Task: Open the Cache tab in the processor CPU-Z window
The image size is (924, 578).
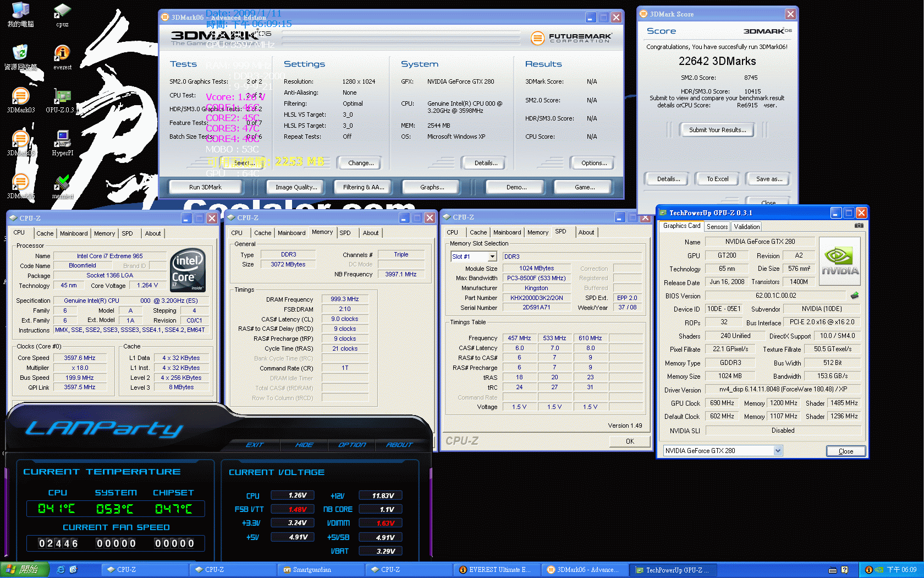Action: (45, 233)
